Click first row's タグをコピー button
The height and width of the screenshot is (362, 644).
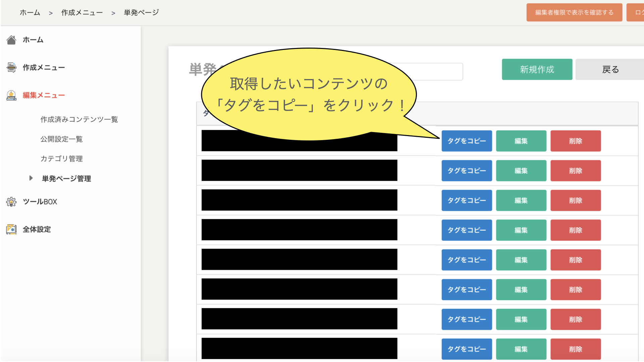point(466,141)
